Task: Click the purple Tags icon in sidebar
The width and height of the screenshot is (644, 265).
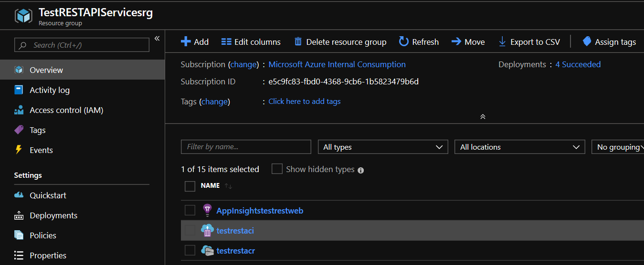Action: (x=19, y=130)
